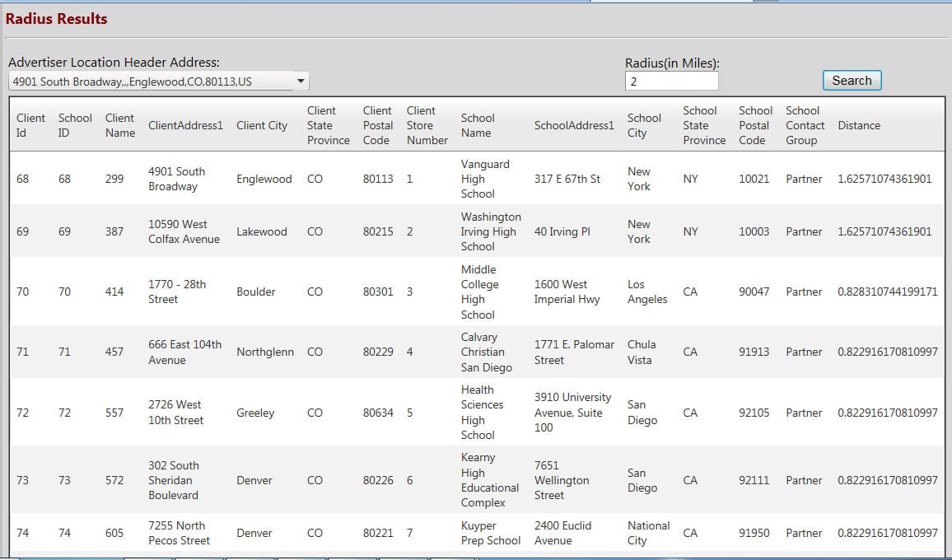The width and height of the screenshot is (952, 560).
Task: Click the Health Sciences High School cell
Action: pos(482,413)
